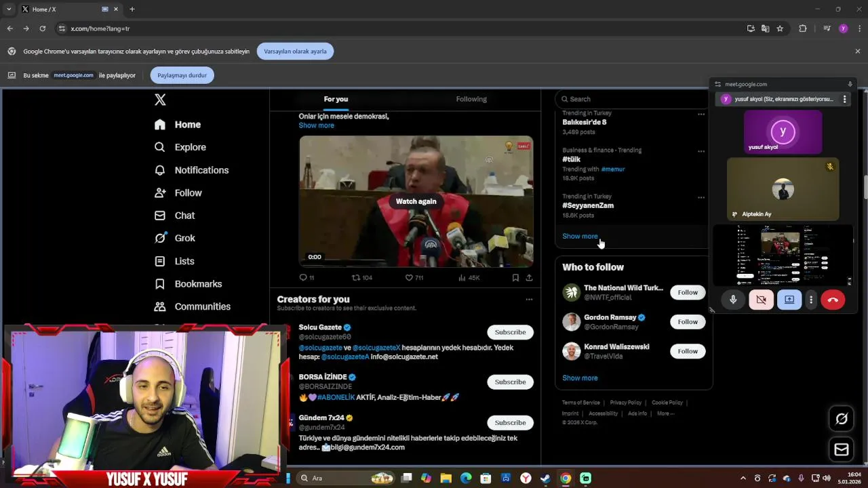Image resolution: width=868 pixels, height=488 pixels.
Task: Open Lists in the sidebar
Action: pos(174,261)
